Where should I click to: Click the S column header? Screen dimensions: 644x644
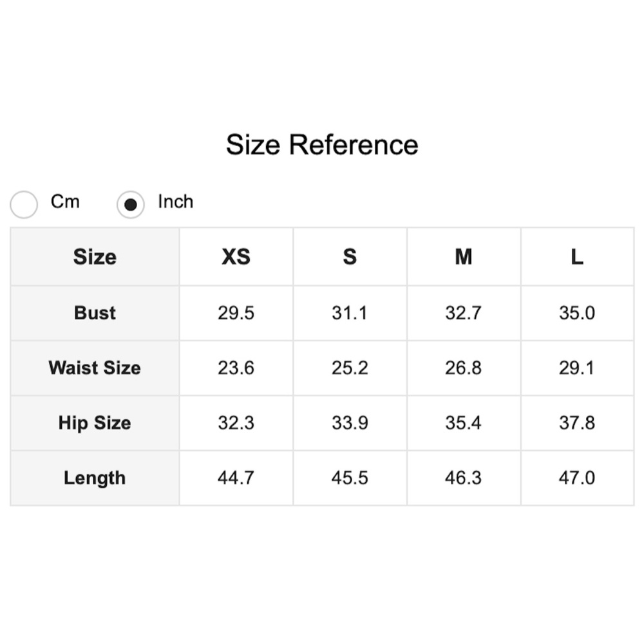(350, 257)
